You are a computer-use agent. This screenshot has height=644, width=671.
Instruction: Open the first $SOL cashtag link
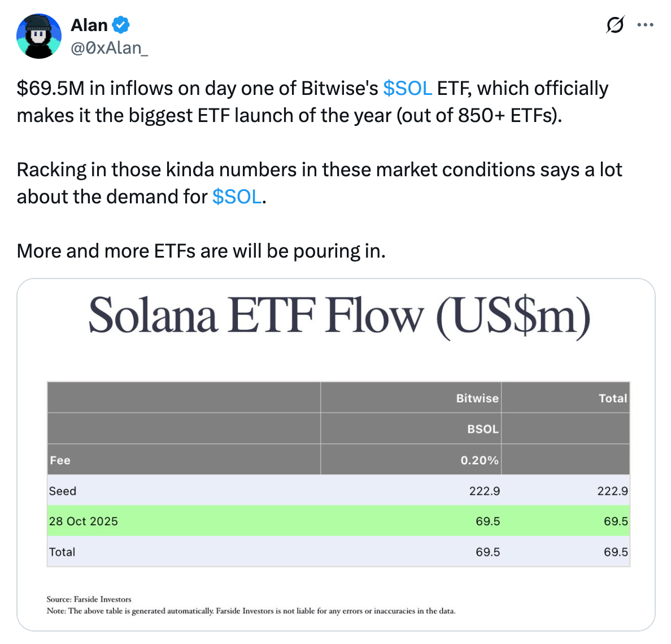point(407,88)
